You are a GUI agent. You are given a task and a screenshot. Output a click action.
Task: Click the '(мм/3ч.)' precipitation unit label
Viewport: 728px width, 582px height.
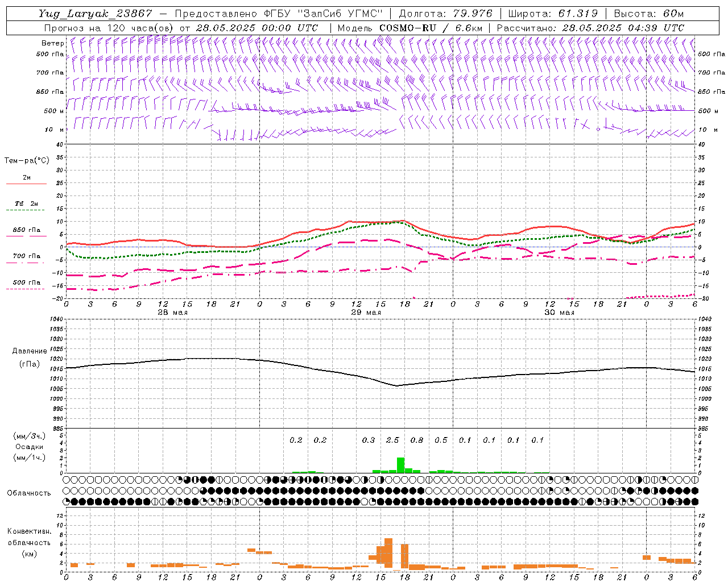click(29, 436)
